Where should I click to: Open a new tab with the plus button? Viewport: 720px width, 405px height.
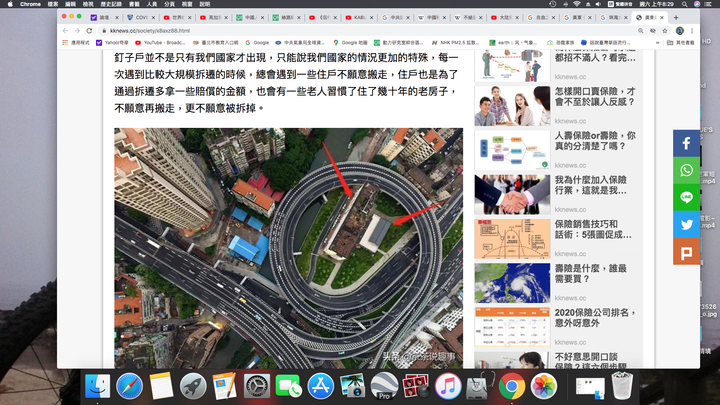676,17
